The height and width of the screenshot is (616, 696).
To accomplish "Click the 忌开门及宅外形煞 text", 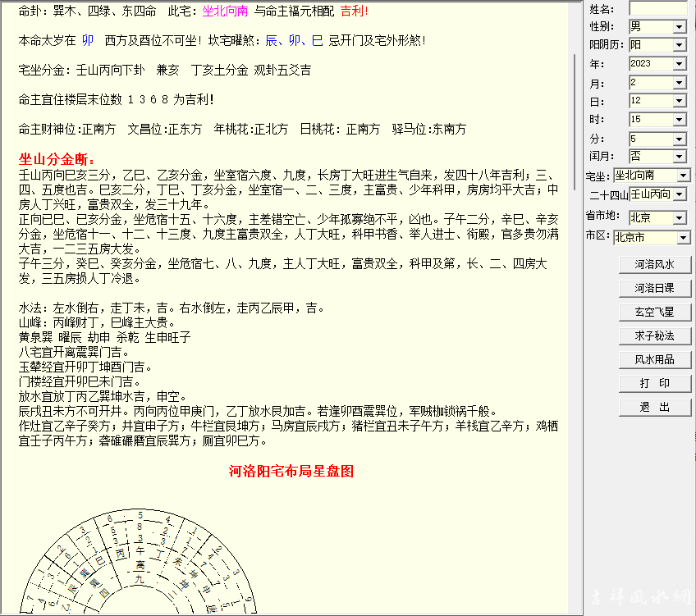I will point(378,41).
